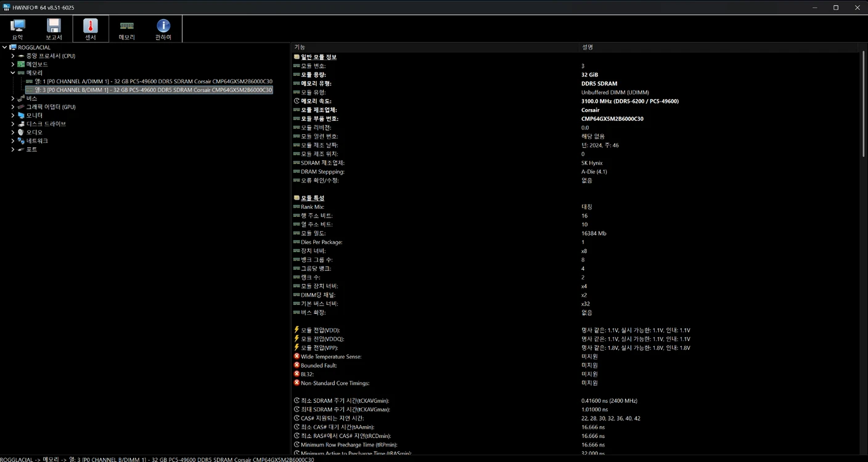Screen dimensions: 868x462
Task: Click the 메모리 RAM stick toolbar icon
Action: tap(126, 29)
